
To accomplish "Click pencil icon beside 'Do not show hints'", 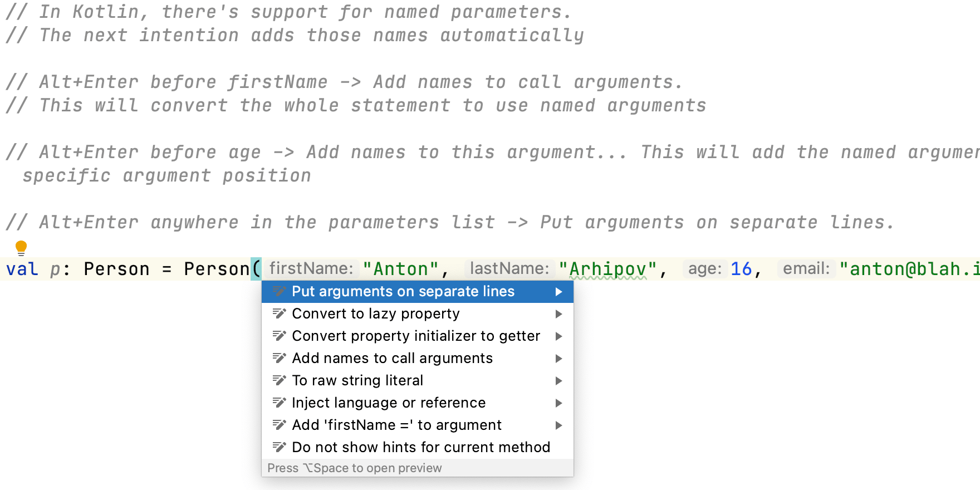I will pyautogui.click(x=279, y=447).
